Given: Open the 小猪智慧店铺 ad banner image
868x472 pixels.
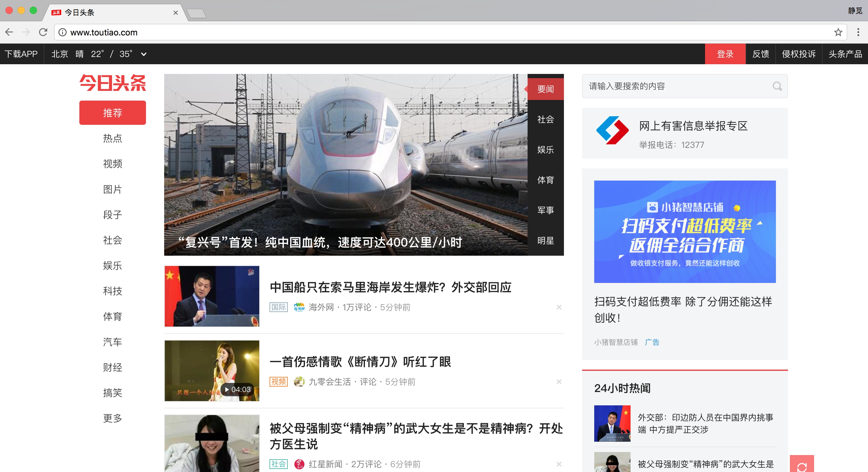Looking at the screenshot, I should [685, 232].
